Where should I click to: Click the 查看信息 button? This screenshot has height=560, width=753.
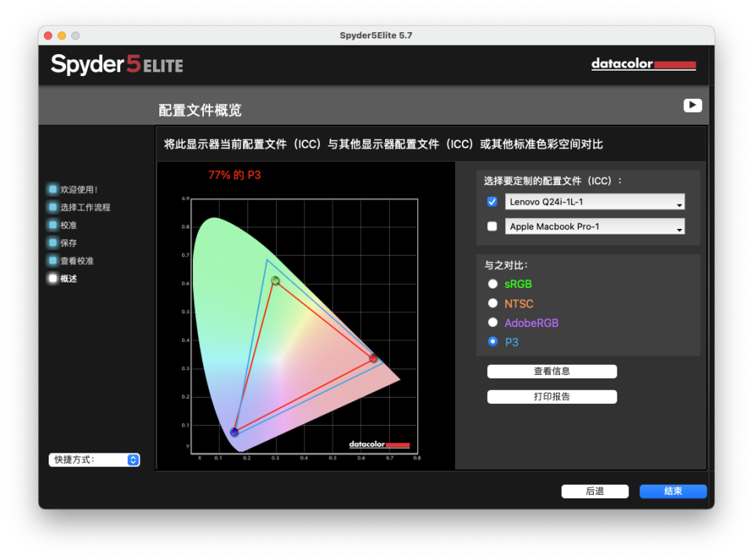coord(551,371)
